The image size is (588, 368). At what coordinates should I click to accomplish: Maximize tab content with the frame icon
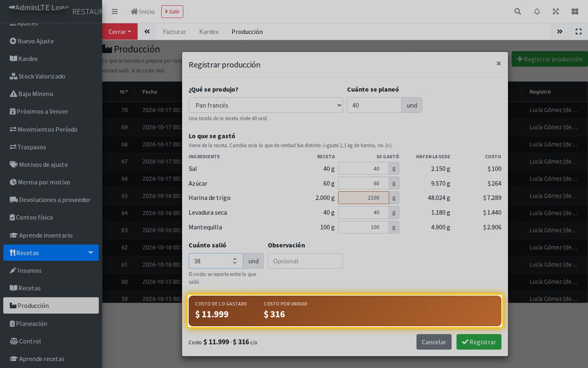[579, 31]
